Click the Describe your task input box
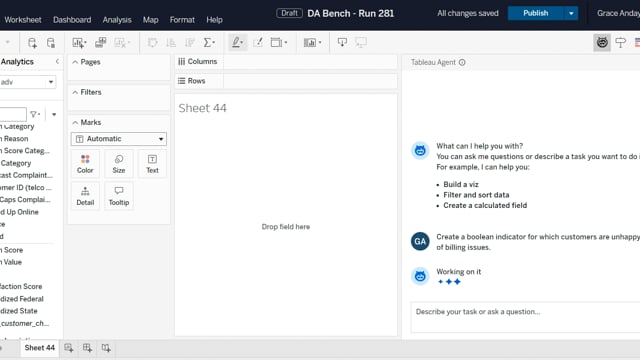 click(525, 317)
